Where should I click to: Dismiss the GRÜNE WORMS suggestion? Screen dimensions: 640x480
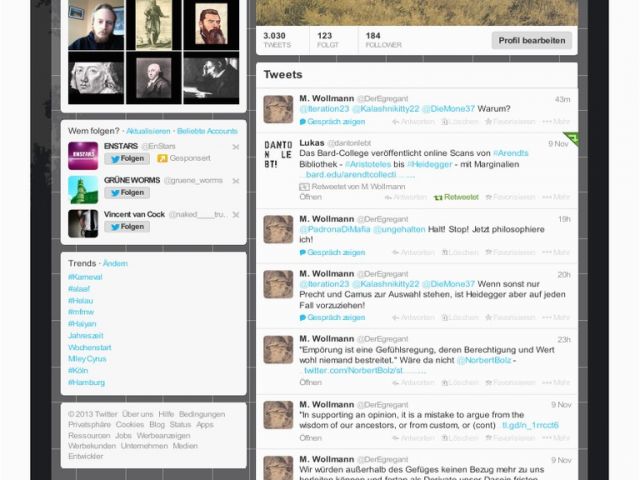click(x=236, y=181)
